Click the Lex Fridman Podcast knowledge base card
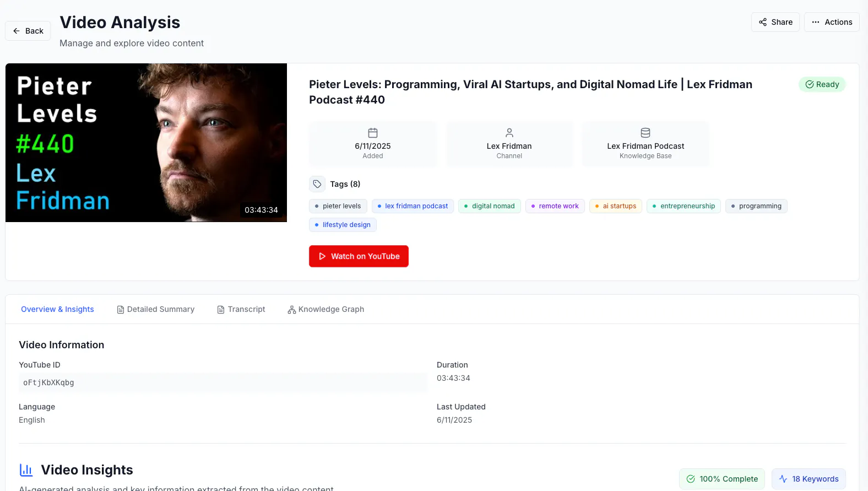The image size is (868, 491). click(645, 143)
